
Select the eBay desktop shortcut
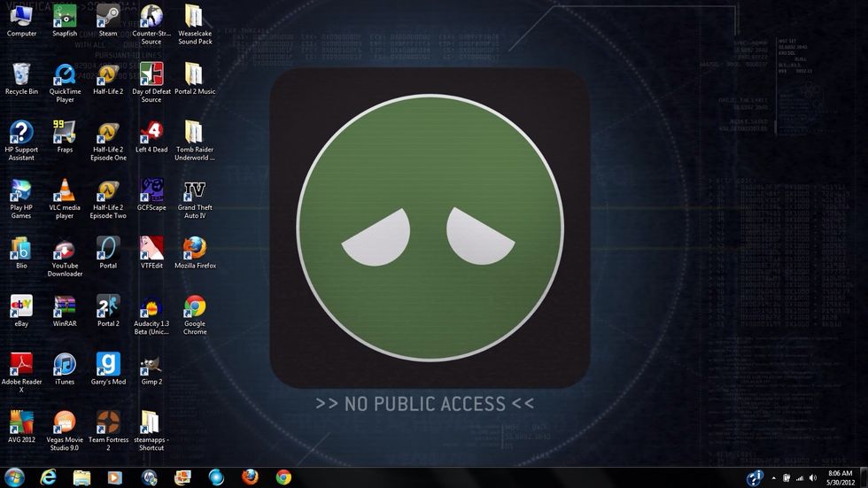(x=21, y=311)
